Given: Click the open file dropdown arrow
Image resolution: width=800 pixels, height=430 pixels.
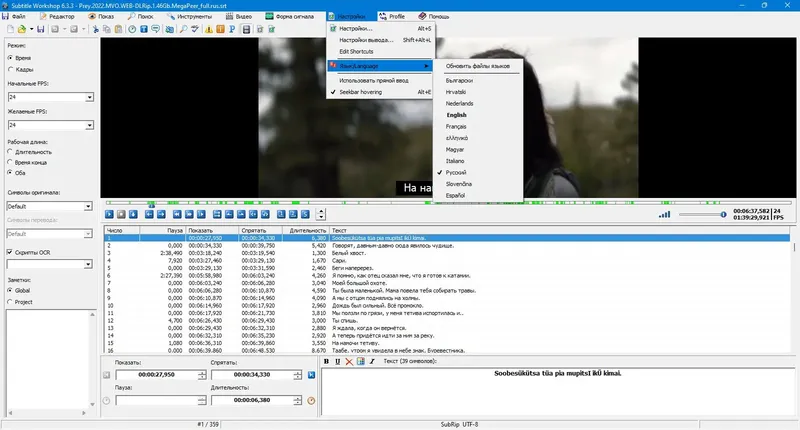Looking at the screenshot, I should point(31,29).
